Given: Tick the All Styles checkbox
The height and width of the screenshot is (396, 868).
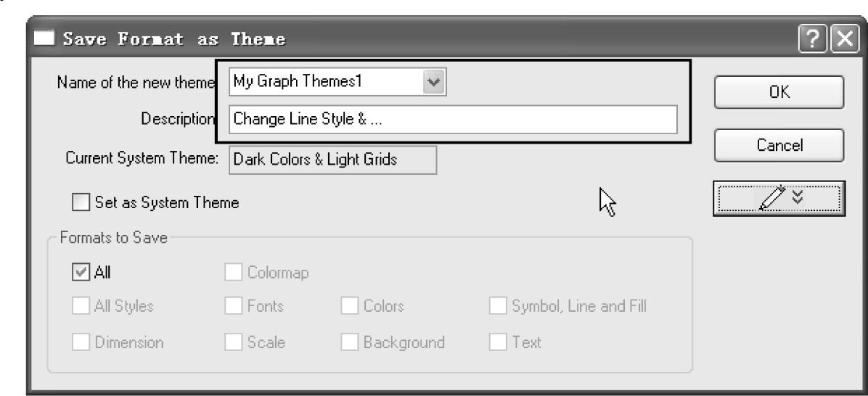Looking at the screenshot, I should 81,306.
